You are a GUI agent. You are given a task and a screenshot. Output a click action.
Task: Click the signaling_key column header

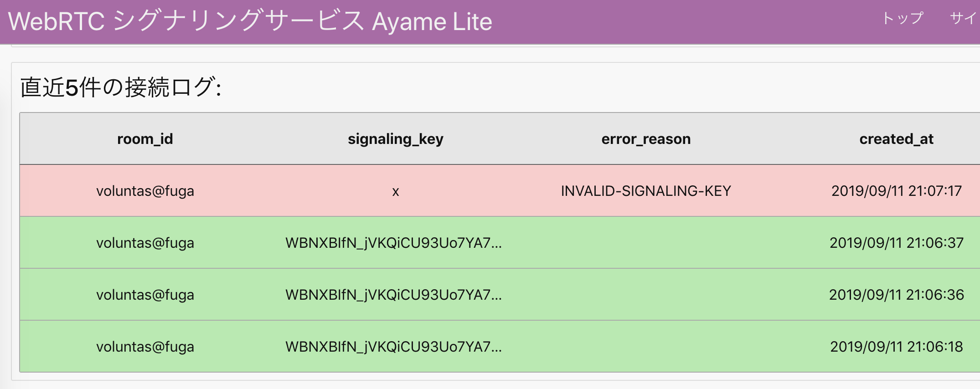tap(396, 139)
